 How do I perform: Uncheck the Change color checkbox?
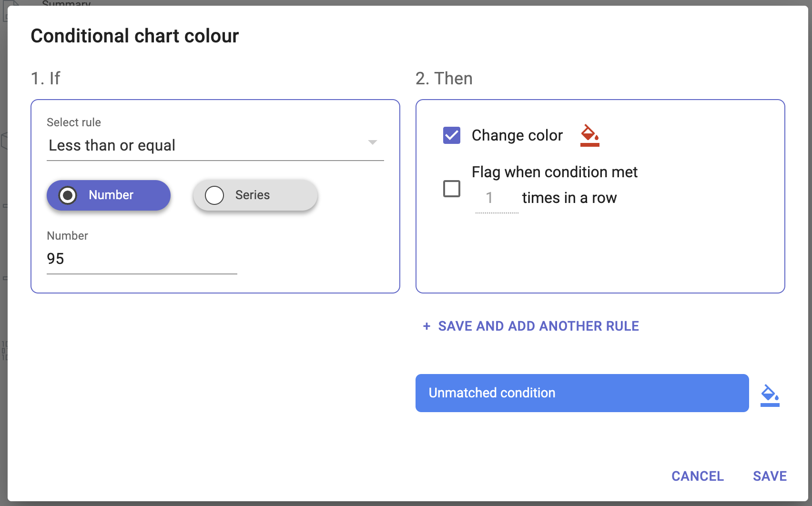tap(452, 135)
